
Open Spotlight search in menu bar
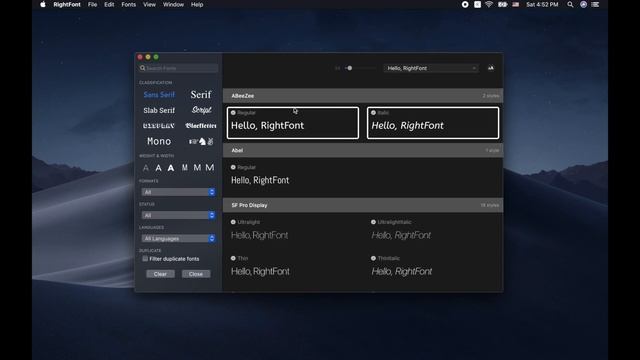click(570, 4)
